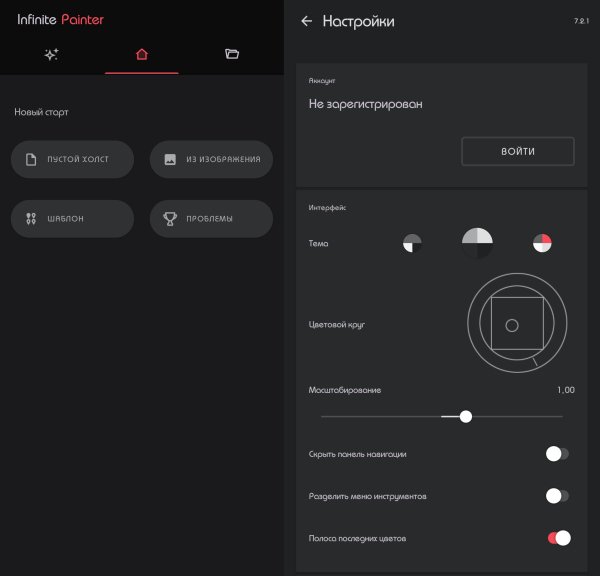
Task: Toggle Разделить меню инструментов switch
Action: tap(558, 496)
